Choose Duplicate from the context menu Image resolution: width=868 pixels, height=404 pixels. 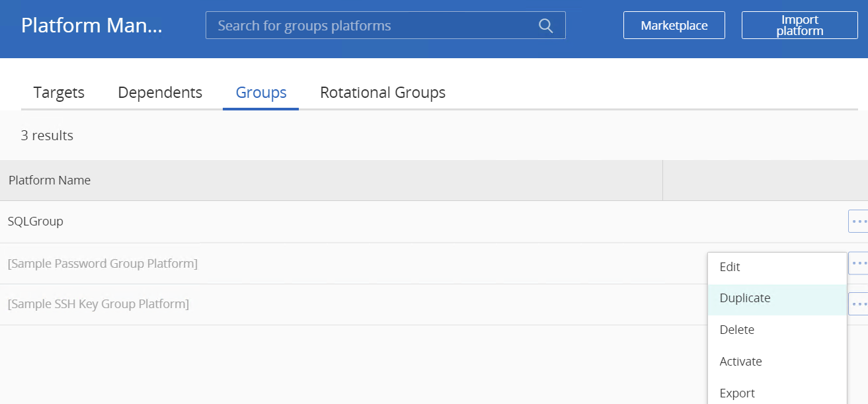pos(777,298)
